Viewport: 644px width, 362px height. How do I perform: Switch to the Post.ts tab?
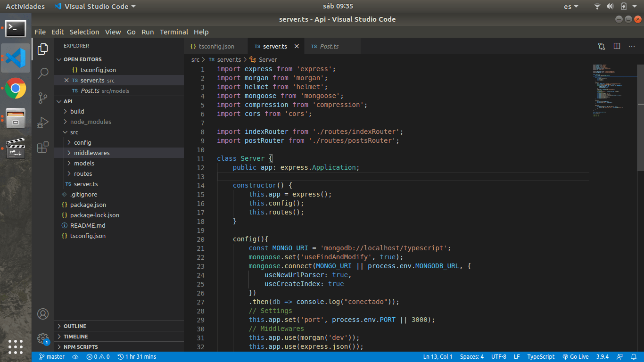pos(329,46)
